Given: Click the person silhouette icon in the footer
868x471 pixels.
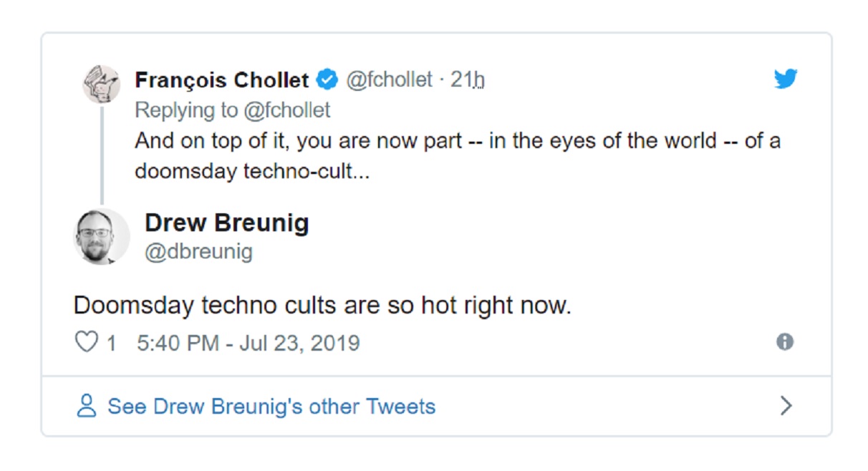Looking at the screenshot, I should coord(87,405).
